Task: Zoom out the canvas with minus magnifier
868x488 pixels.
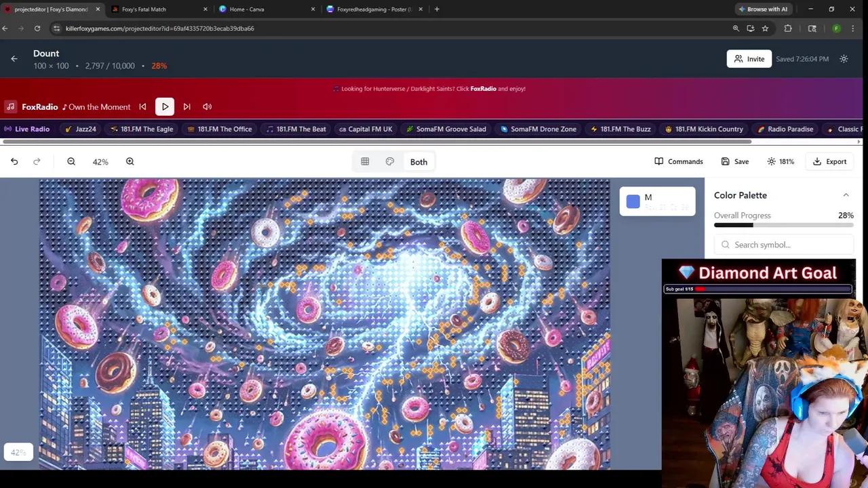Action: [x=71, y=161]
